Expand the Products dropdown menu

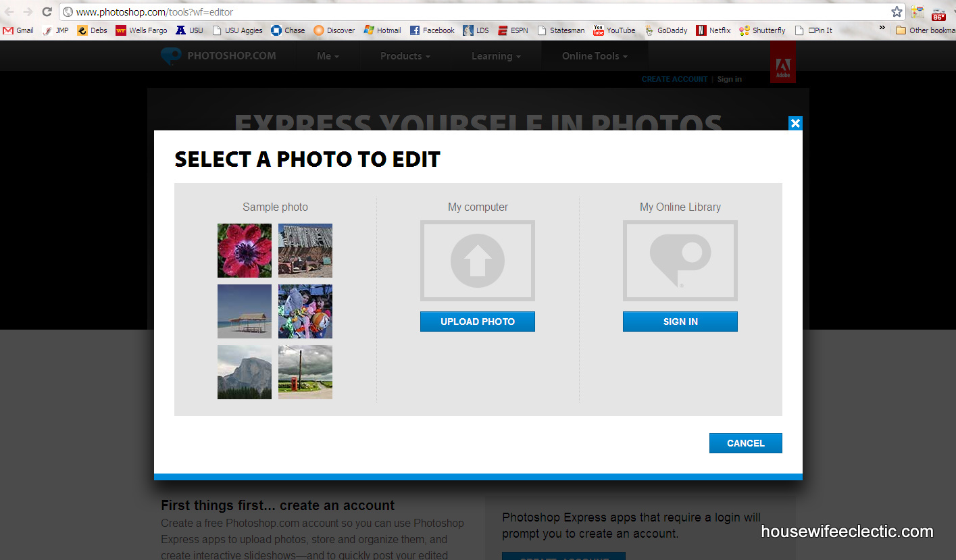405,56
